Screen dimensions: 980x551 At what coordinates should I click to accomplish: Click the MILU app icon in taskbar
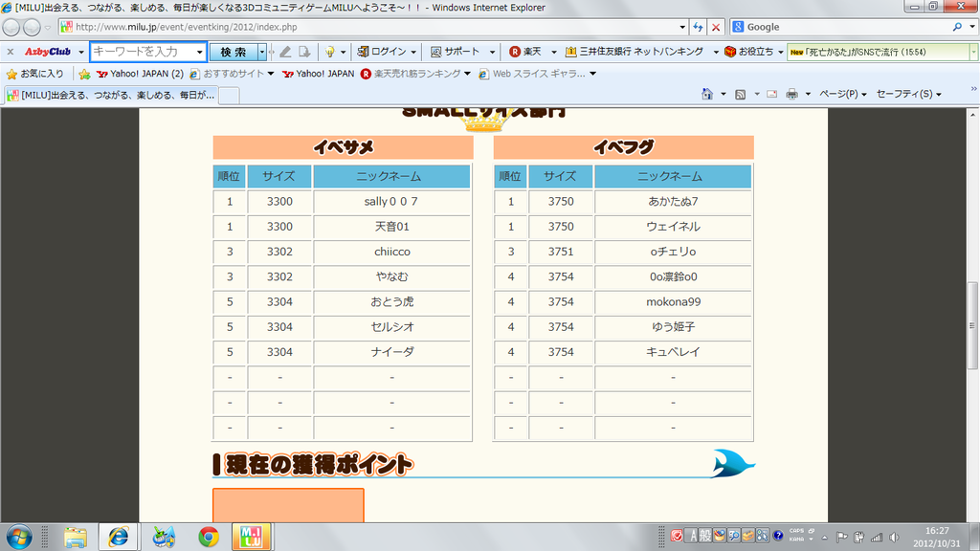pyautogui.click(x=252, y=537)
